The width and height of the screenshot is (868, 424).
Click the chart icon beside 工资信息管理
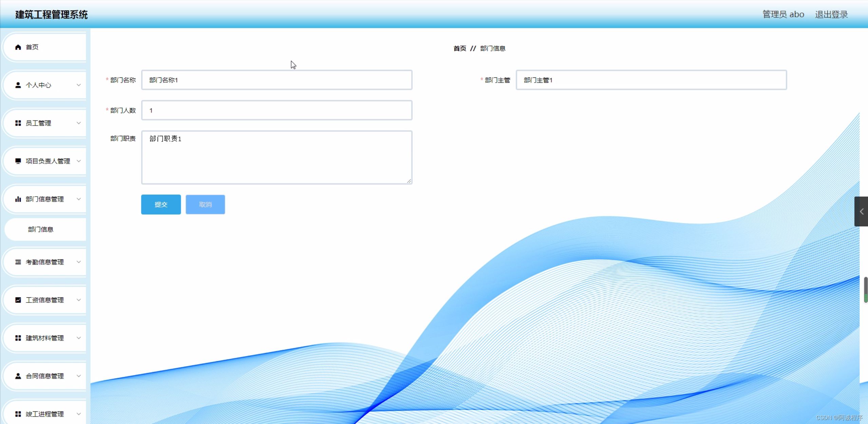click(18, 300)
